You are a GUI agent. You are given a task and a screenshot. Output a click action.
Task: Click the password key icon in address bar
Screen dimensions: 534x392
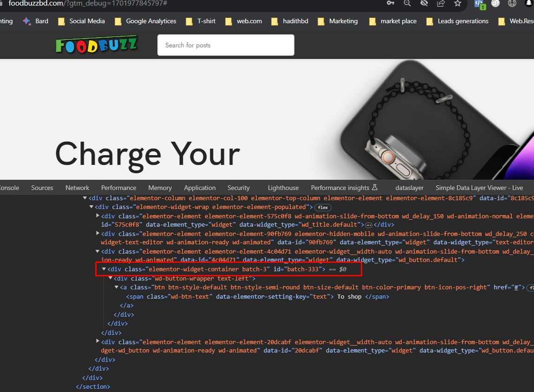[391, 3]
